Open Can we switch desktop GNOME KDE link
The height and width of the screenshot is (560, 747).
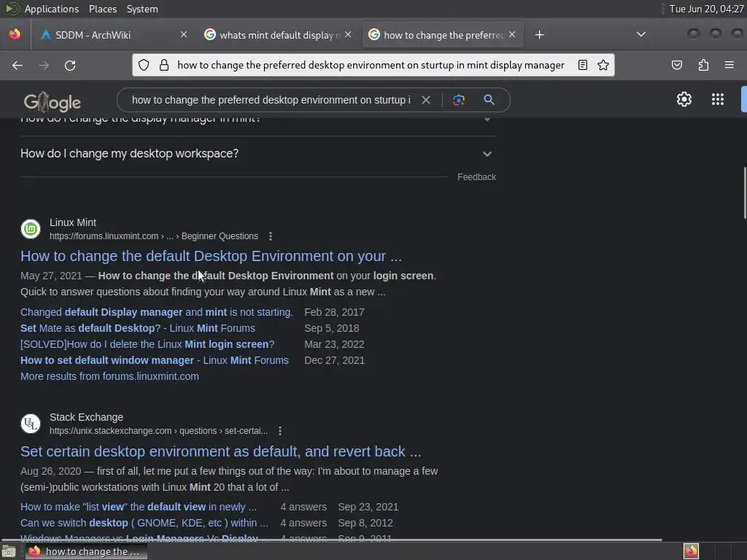144,523
